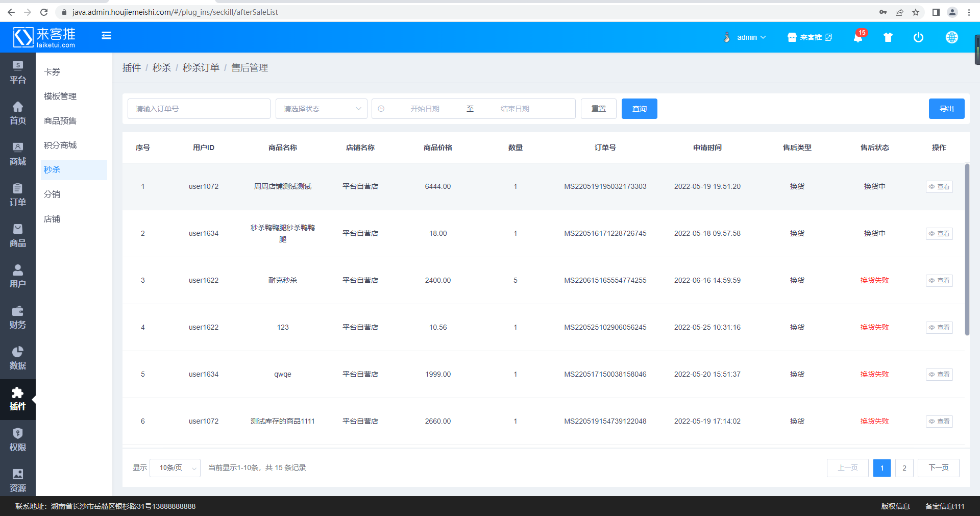Bookmark this page with star icon
The width and height of the screenshot is (980, 516).
click(916, 12)
